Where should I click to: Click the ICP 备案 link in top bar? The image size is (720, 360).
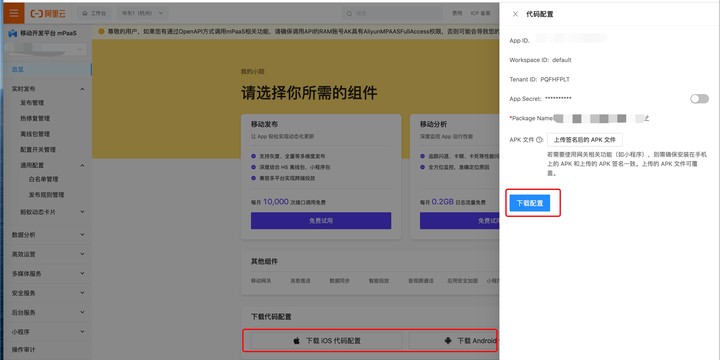point(480,13)
